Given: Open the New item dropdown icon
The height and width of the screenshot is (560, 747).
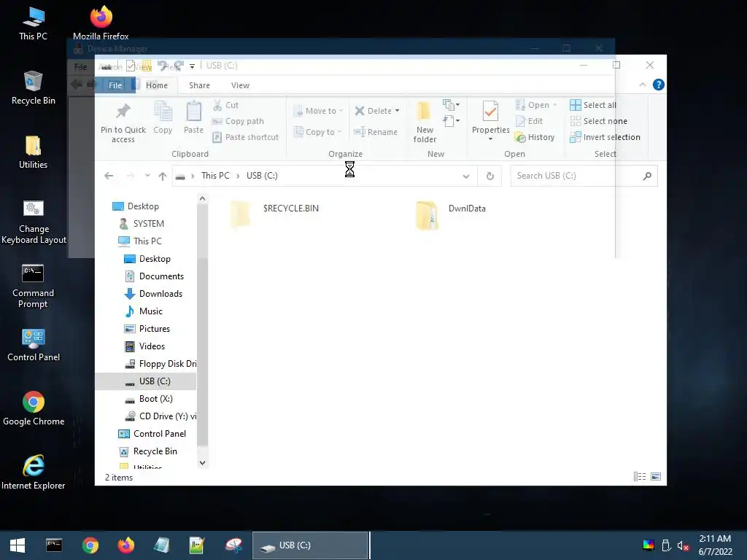Looking at the screenshot, I should (x=451, y=105).
